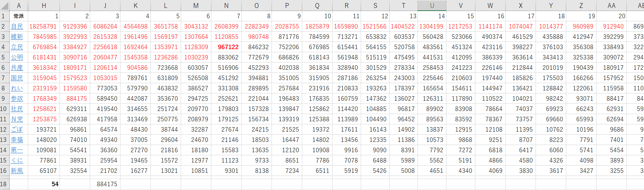Viewport: 644px width, 190px height.
Task: Click the 共産 hyperlink
Action: (x=17, y=68)
